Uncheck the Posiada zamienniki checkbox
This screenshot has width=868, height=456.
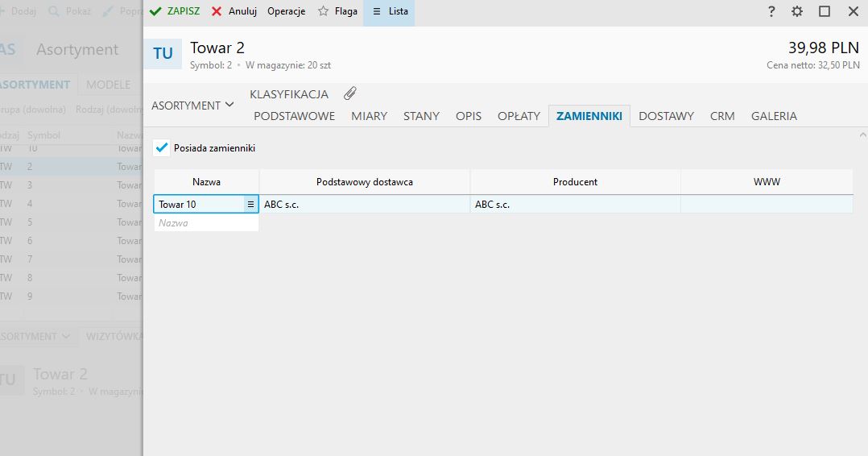click(163, 148)
